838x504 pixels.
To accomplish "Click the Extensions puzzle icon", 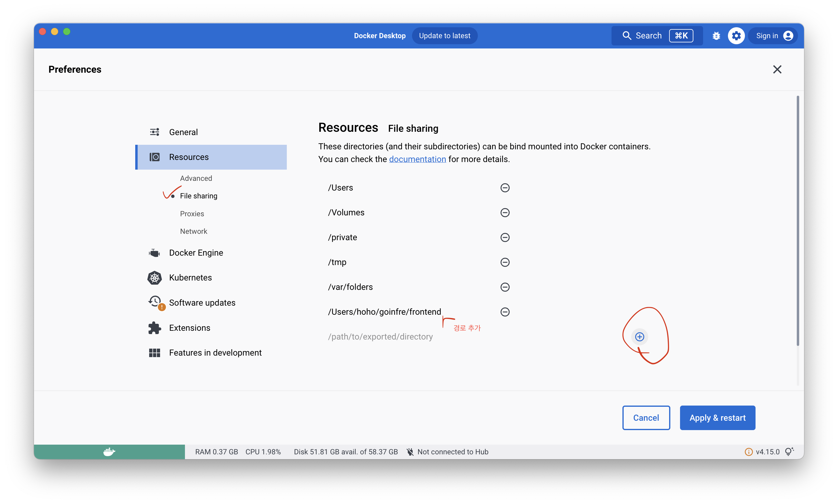I will 155,328.
